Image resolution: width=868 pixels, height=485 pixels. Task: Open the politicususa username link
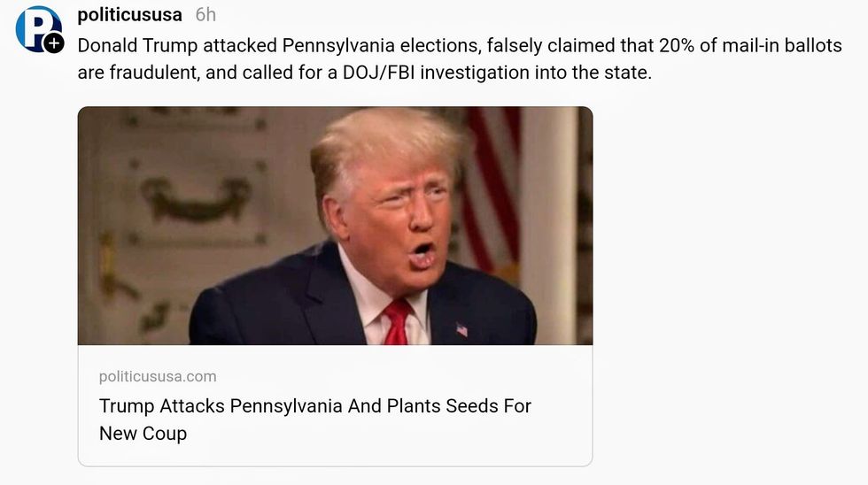pyautogui.click(x=129, y=14)
